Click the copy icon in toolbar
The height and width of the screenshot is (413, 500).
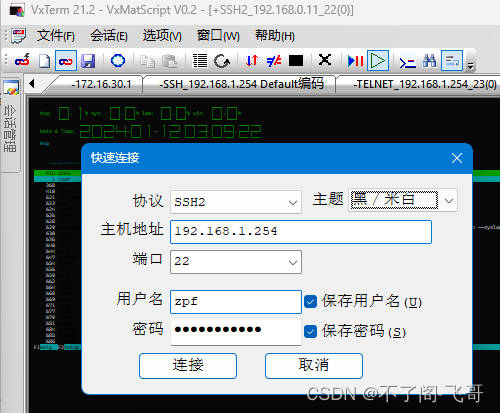tap(147, 61)
